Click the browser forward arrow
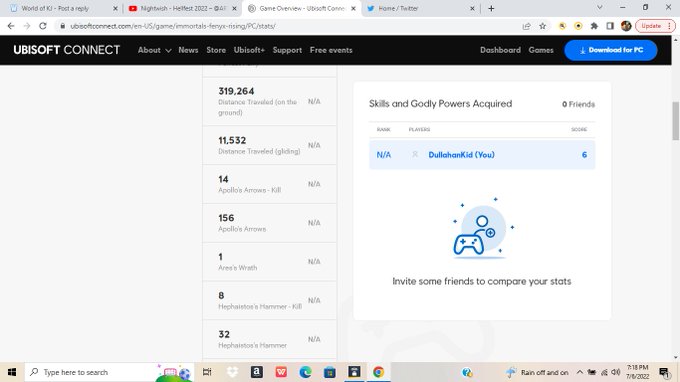Image resolution: width=680 pixels, height=382 pixels. click(27, 26)
